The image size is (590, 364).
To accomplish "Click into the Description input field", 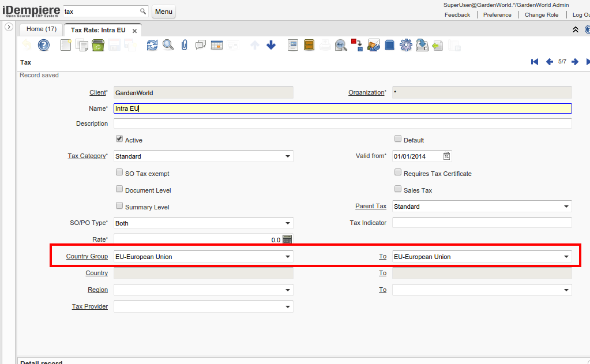I will pos(343,123).
